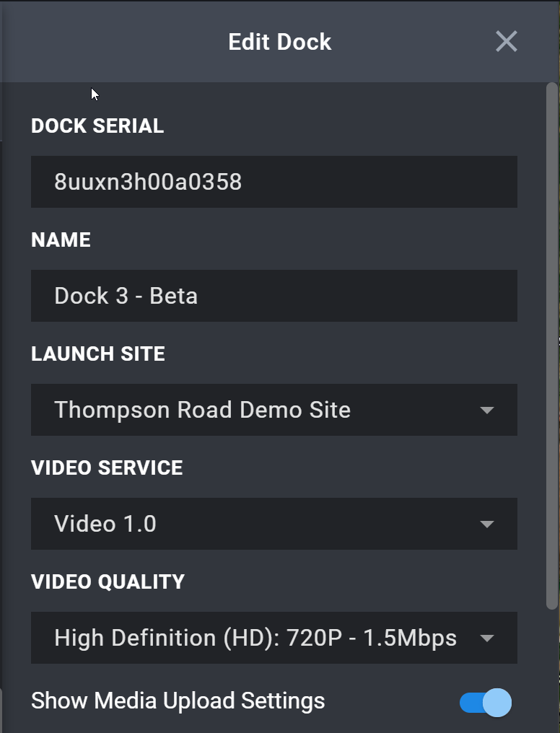Click the Edit Dock title
The width and height of the screenshot is (560, 733).
(280, 41)
